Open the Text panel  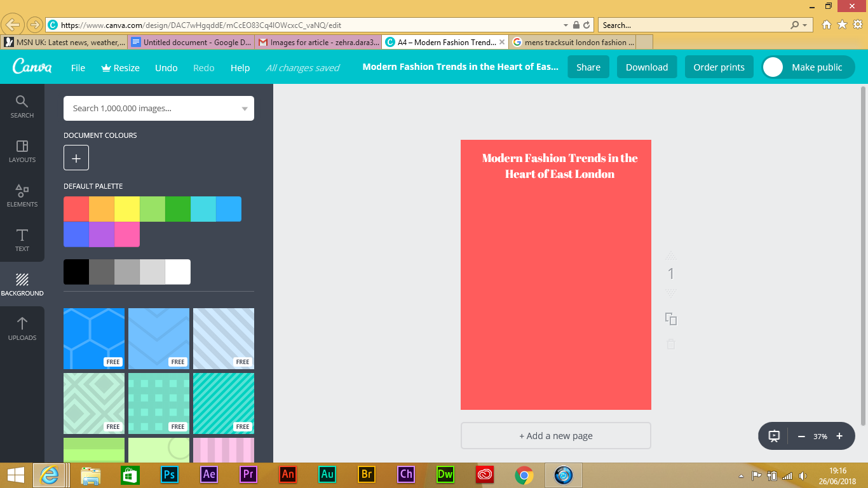22,240
